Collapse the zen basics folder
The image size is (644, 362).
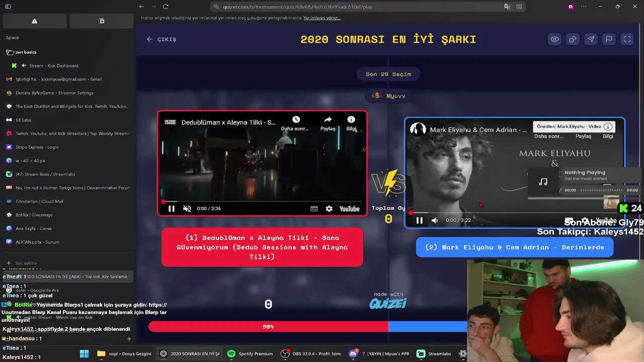pyautogui.click(x=21, y=52)
